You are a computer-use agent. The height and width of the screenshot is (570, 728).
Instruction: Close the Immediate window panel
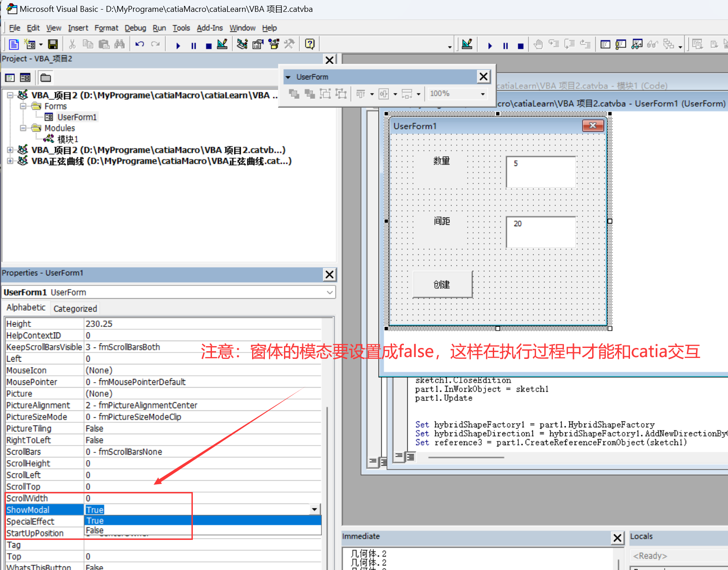tap(617, 538)
